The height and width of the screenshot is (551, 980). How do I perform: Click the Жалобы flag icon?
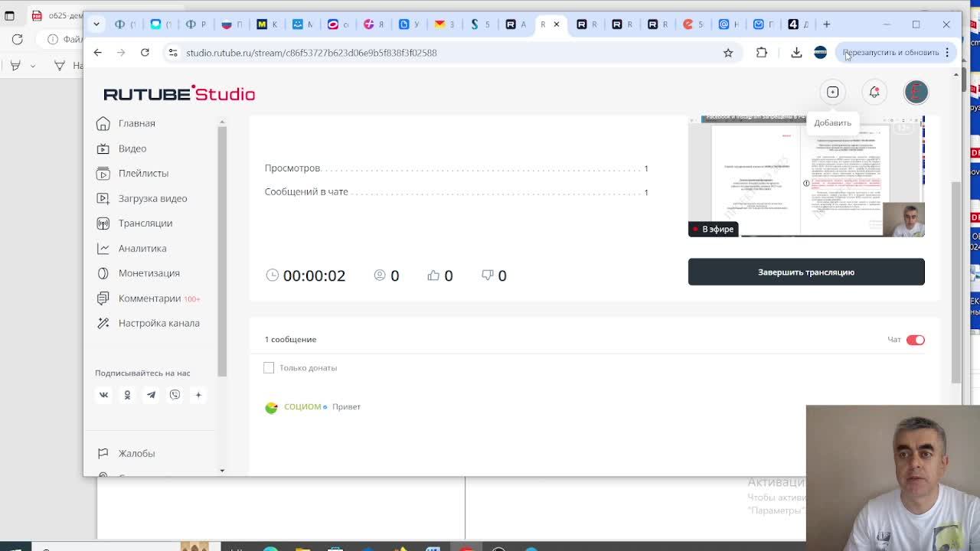103,453
